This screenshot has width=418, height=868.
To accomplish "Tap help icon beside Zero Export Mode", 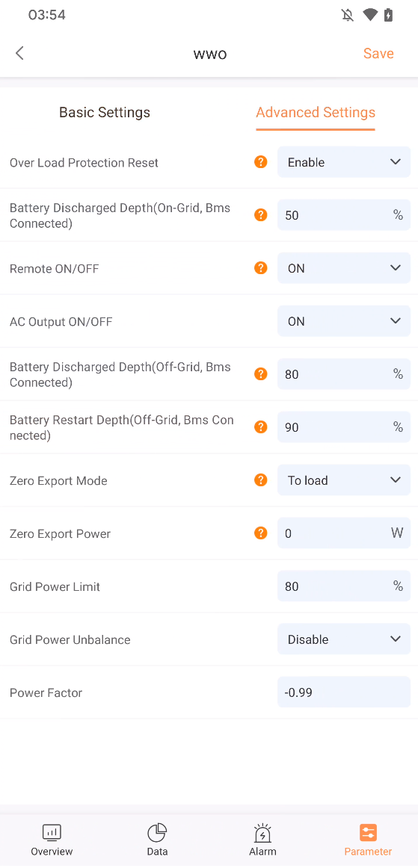I will [260, 480].
